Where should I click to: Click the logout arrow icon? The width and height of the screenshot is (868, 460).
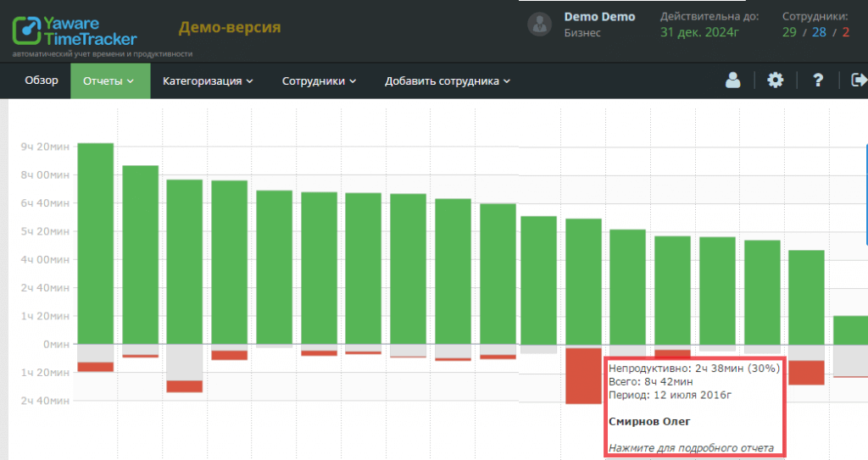[x=859, y=80]
